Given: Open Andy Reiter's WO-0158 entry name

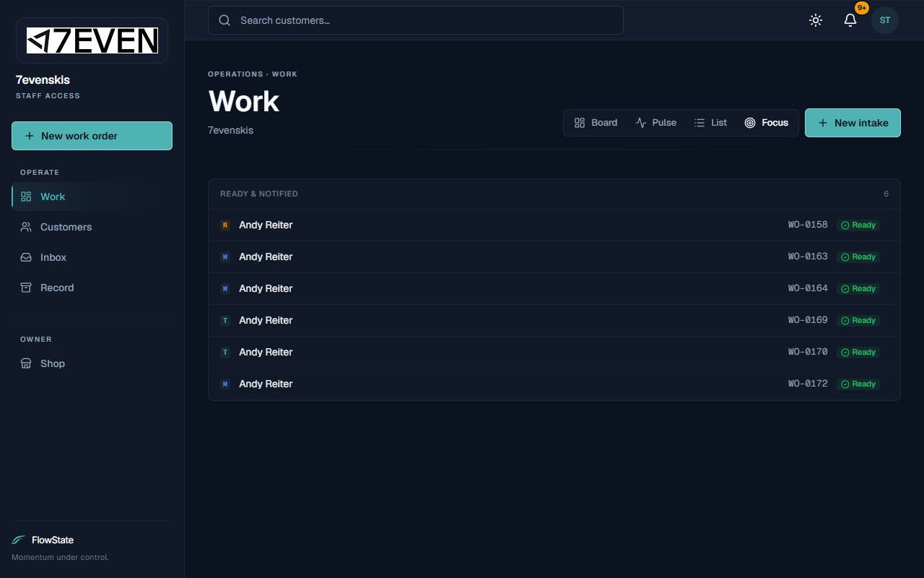Looking at the screenshot, I should tap(266, 225).
